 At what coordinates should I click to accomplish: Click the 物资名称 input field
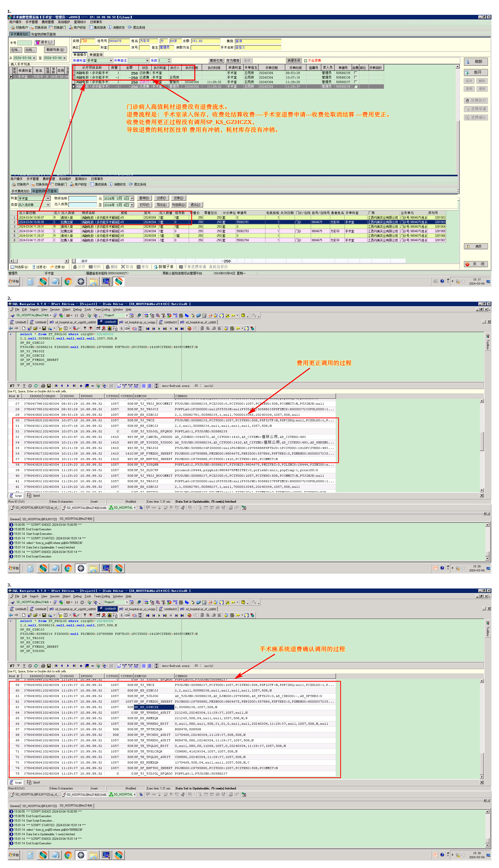point(83,198)
